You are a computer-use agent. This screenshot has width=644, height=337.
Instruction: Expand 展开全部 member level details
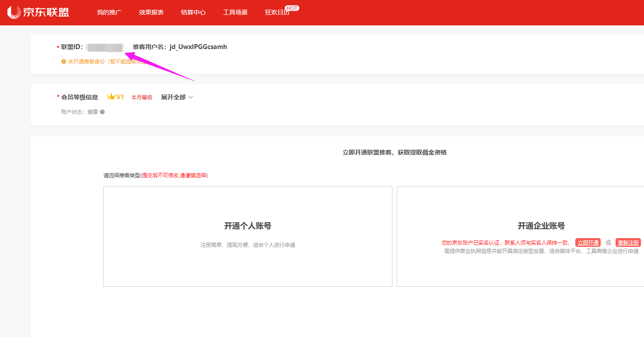pyautogui.click(x=177, y=97)
